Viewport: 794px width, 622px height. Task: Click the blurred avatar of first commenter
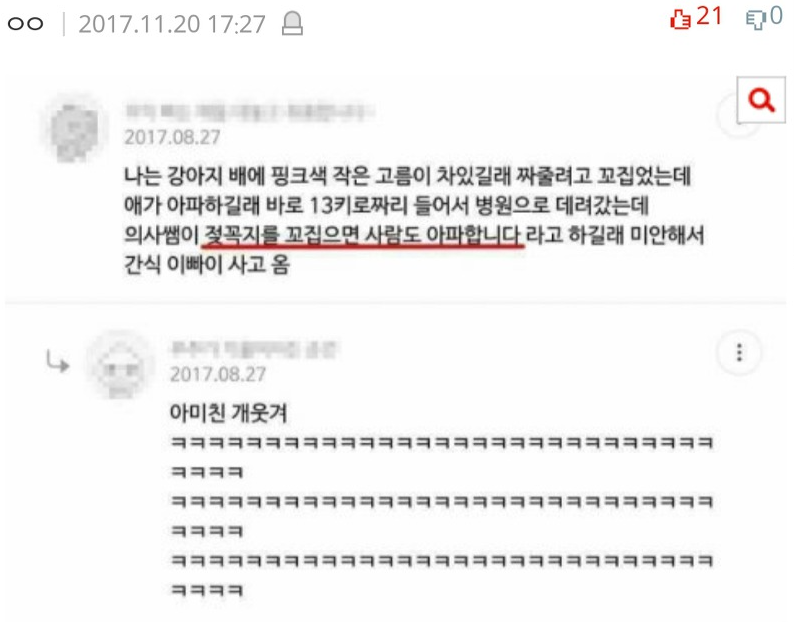75,131
